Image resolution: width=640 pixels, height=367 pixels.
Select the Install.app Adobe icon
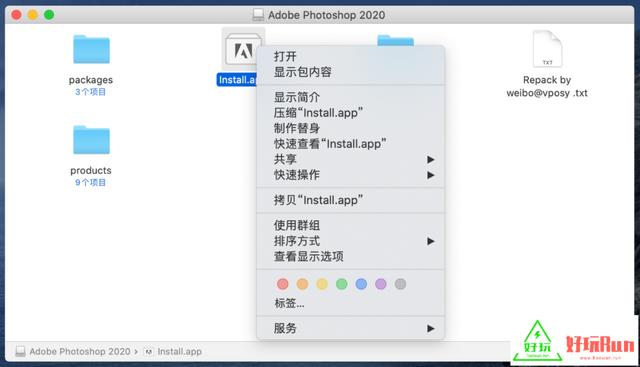coord(243,50)
